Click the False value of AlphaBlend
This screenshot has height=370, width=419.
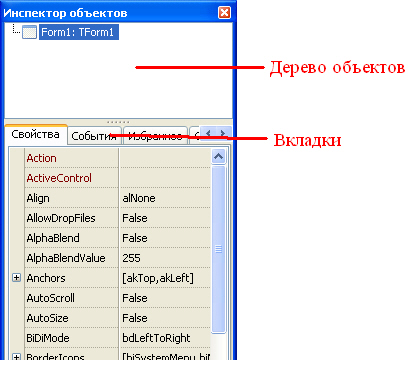[x=135, y=238]
